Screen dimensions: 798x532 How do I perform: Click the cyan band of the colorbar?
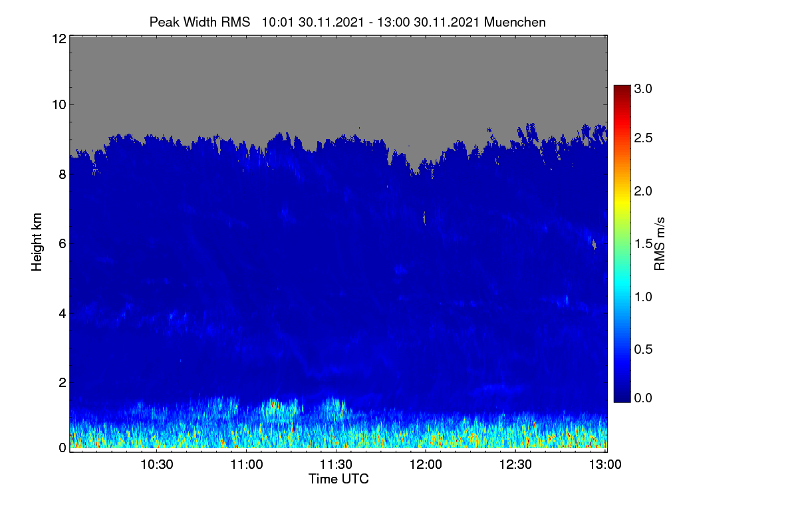[x=622, y=286]
